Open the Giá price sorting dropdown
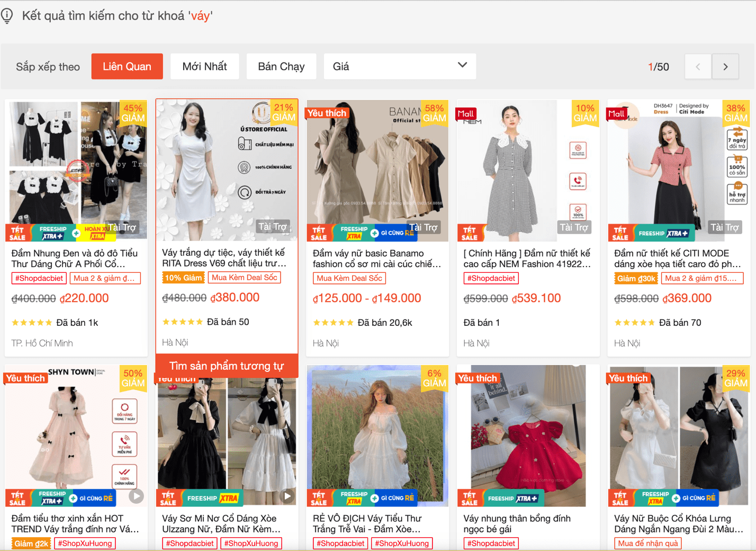The image size is (756, 551). click(400, 66)
